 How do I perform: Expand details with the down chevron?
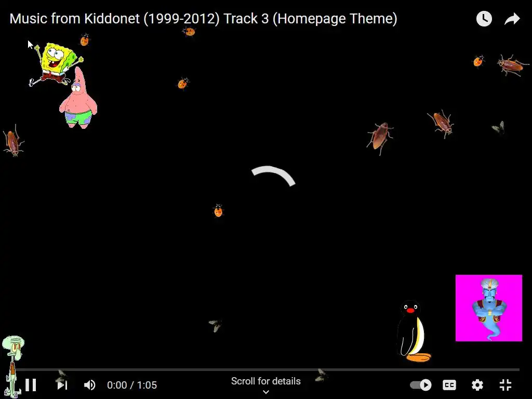coord(266,392)
